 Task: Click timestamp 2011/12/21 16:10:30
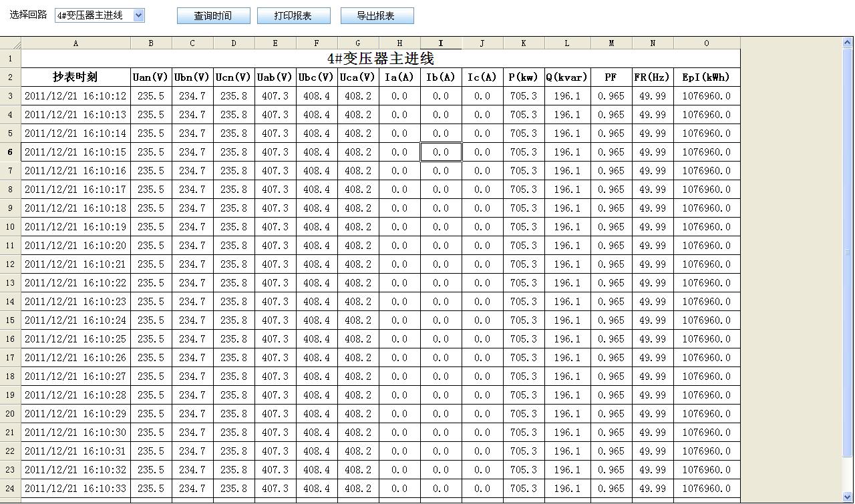pyautogui.click(x=75, y=433)
